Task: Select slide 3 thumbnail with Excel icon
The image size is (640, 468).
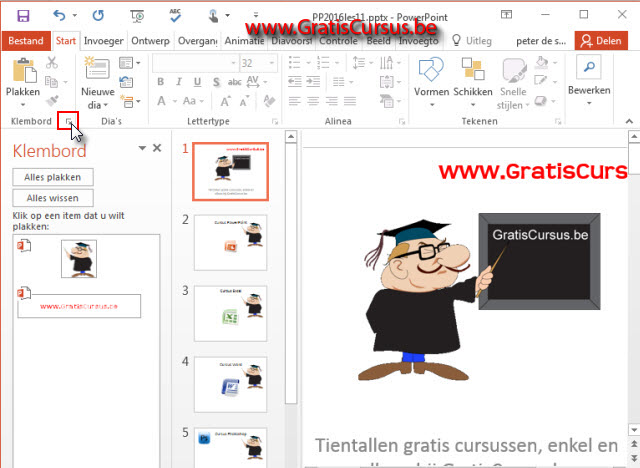Action: pos(231,313)
